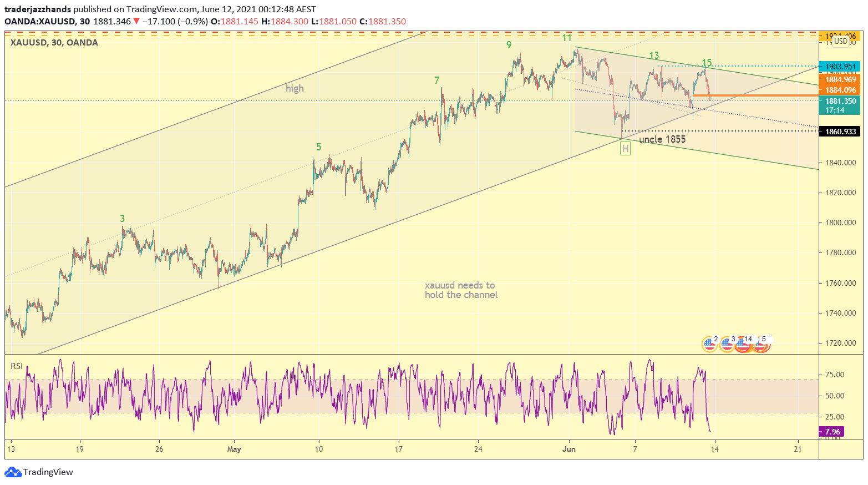Viewport: 868px width, 485px height.
Task: Open the US economic event icon badged 5
Action: click(x=760, y=344)
